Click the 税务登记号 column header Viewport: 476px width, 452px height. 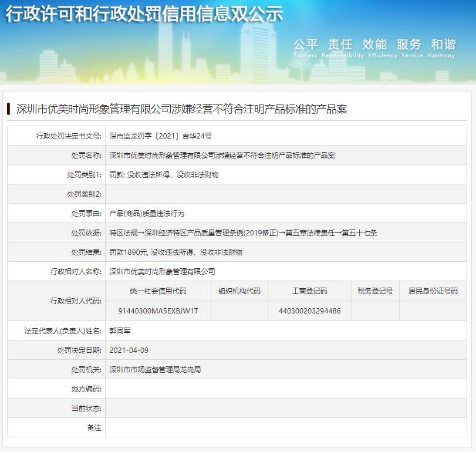click(x=375, y=291)
